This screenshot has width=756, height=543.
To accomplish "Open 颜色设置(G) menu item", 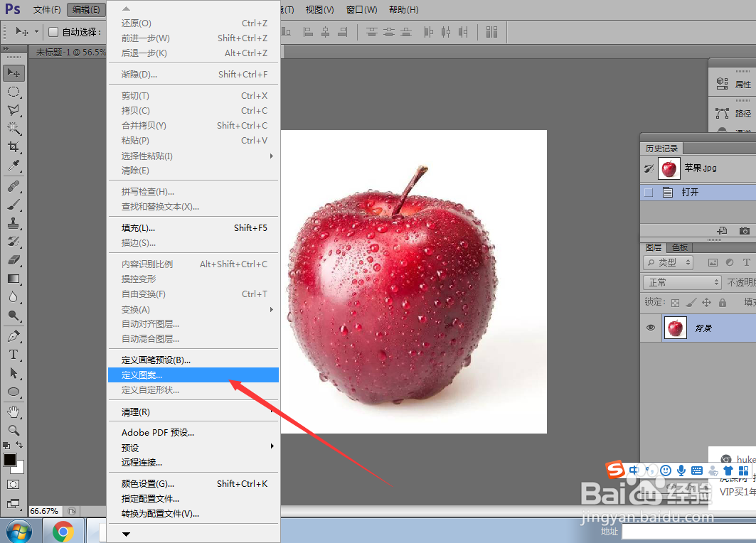I will [193, 484].
